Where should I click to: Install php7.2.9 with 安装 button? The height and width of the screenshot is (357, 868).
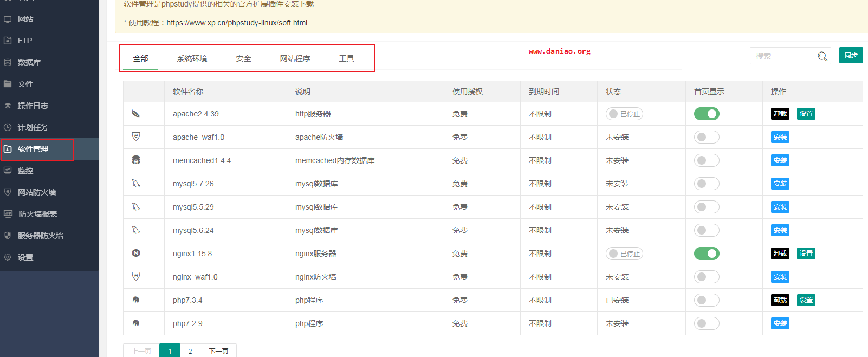[x=780, y=323]
